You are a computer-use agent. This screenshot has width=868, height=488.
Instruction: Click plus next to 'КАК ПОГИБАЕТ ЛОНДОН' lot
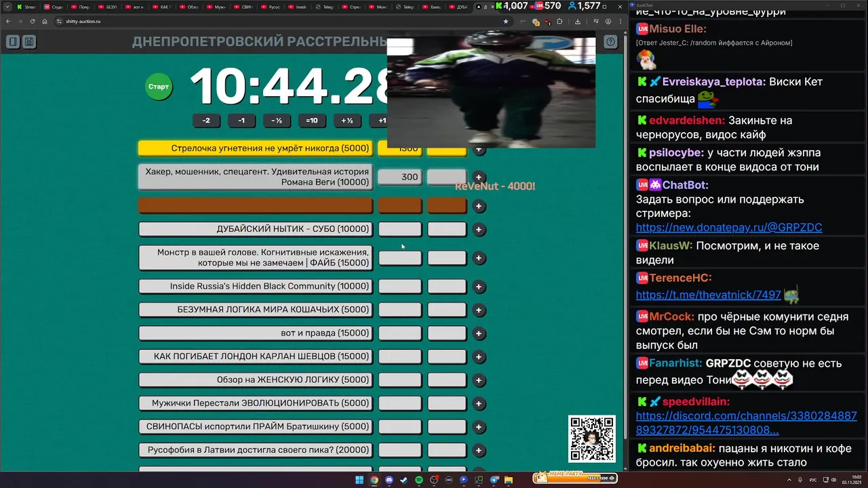[x=479, y=357]
